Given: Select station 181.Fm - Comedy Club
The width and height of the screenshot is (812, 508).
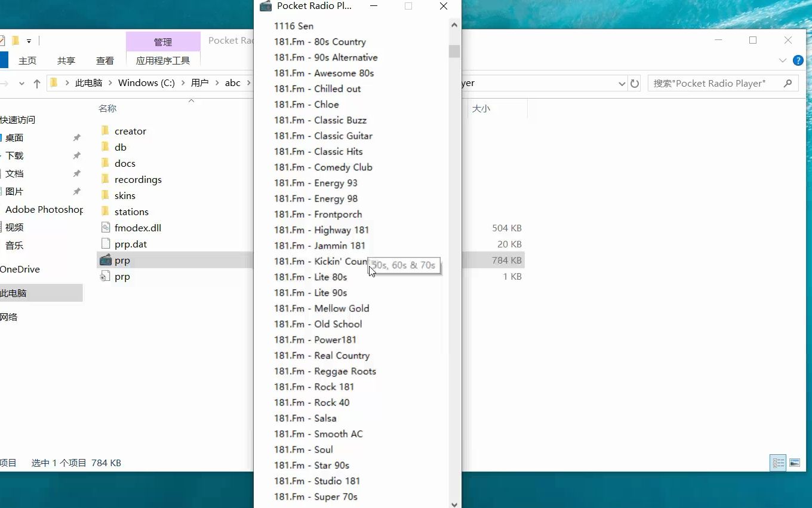Looking at the screenshot, I should point(323,167).
